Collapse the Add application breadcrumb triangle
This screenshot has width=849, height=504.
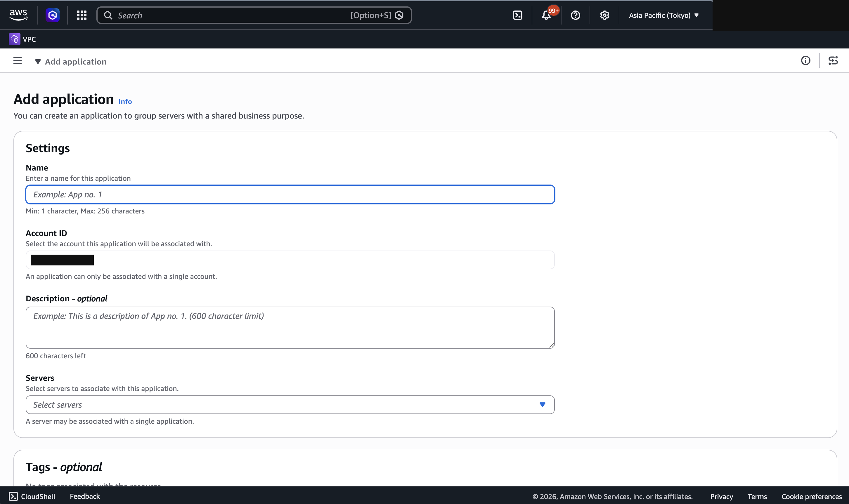coord(38,62)
